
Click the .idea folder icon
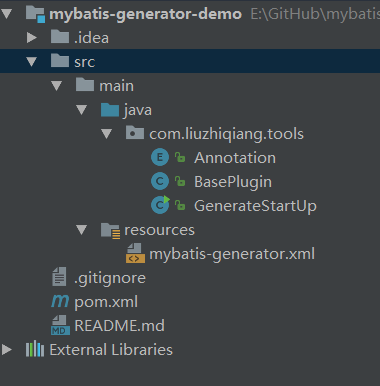click(60, 37)
